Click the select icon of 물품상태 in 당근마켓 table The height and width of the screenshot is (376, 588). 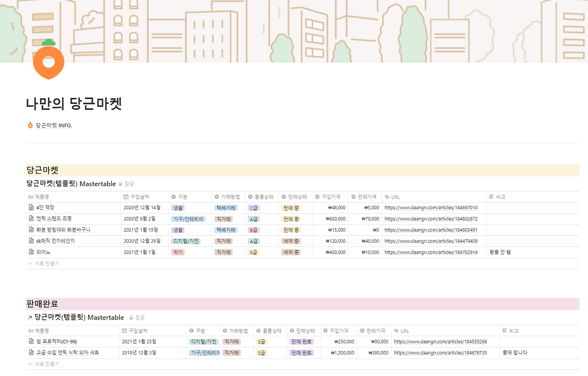tap(250, 197)
